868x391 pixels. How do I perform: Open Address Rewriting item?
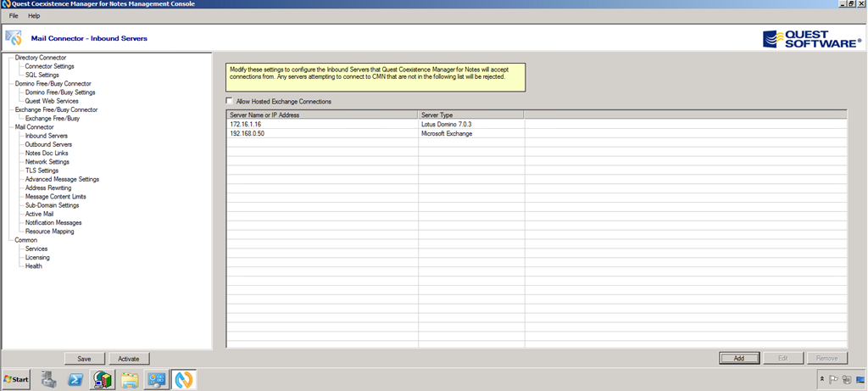pos(48,187)
